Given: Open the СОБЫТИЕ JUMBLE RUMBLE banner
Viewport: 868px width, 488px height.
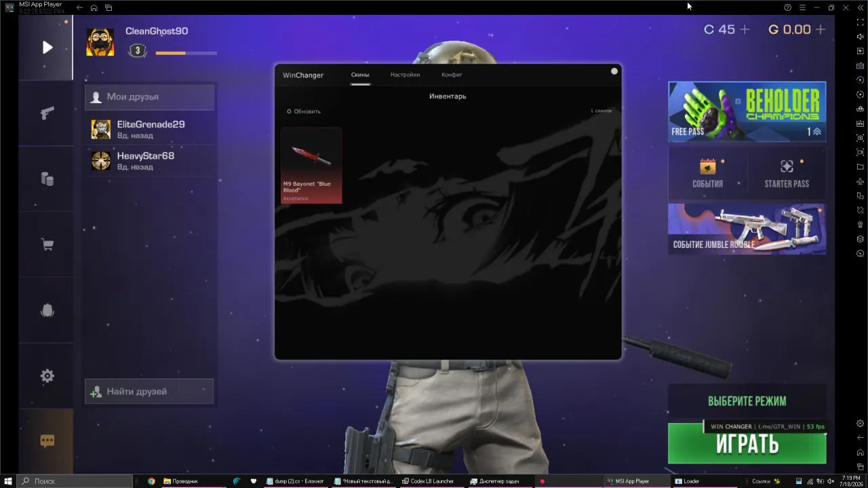Looking at the screenshot, I should (x=747, y=229).
